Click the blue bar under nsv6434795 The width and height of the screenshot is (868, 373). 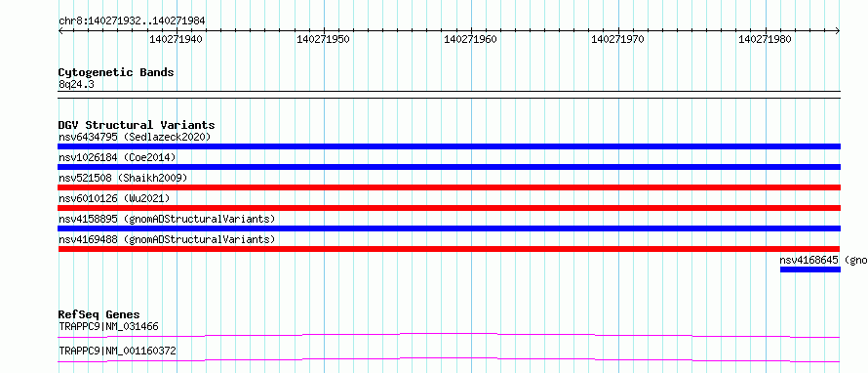coord(449,146)
